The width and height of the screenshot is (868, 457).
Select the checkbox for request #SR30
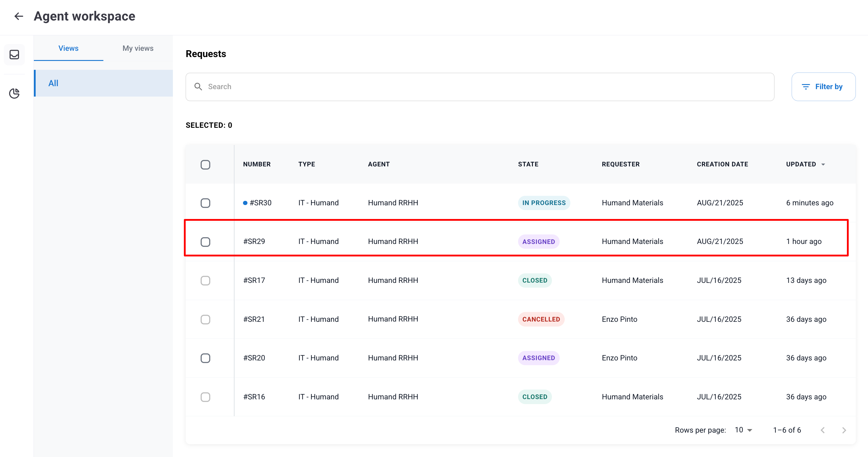click(x=205, y=203)
